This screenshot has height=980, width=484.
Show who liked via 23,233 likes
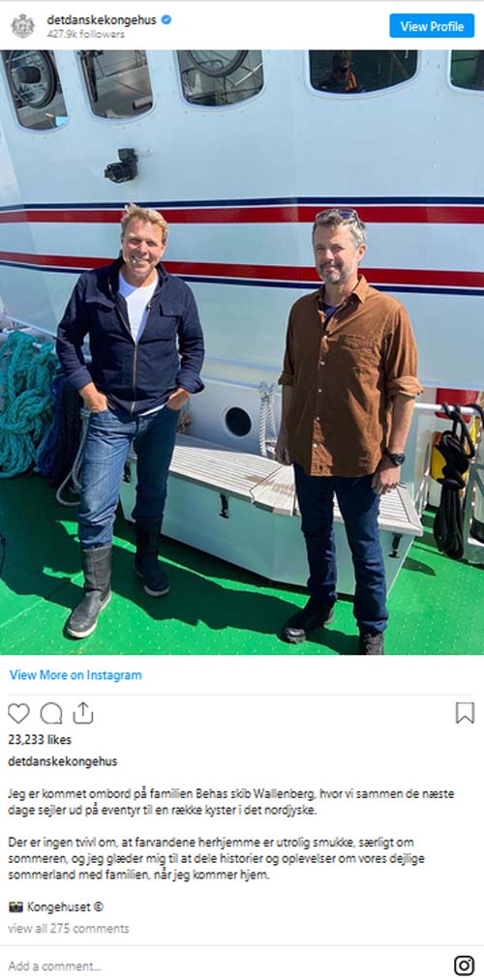pos(40,740)
